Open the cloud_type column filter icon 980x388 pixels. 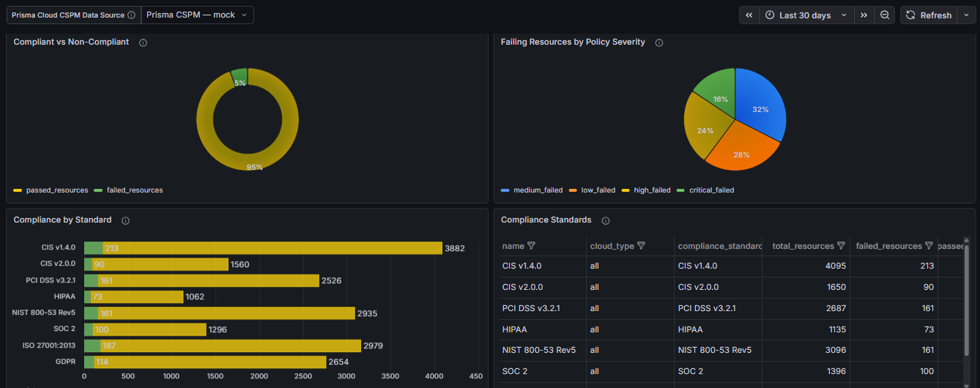[641, 246]
